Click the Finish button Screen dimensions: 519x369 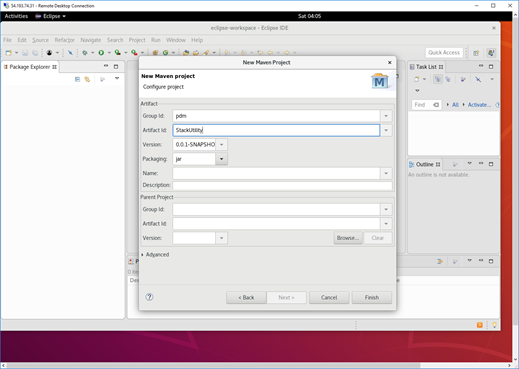pyautogui.click(x=372, y=297)
